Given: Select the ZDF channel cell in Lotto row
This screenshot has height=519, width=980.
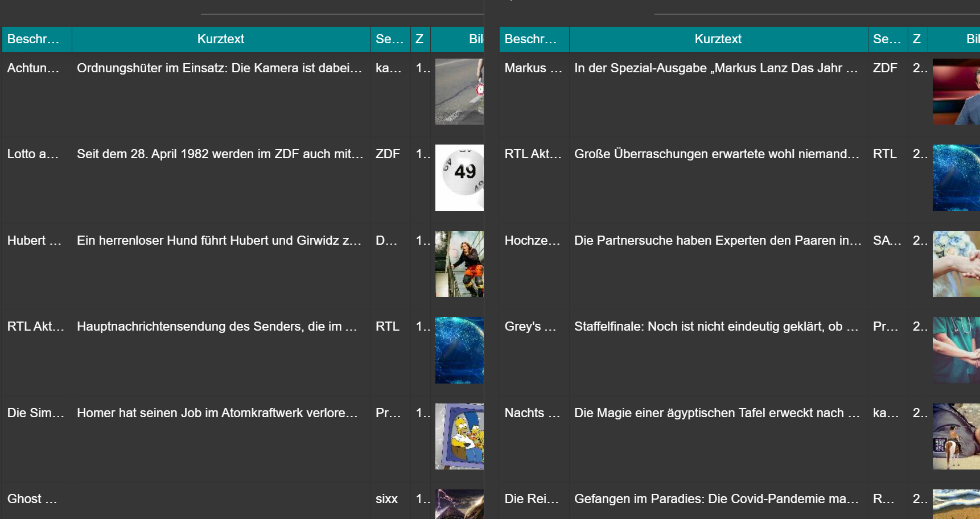Looking at the screenshot, I should pos(390,181).
